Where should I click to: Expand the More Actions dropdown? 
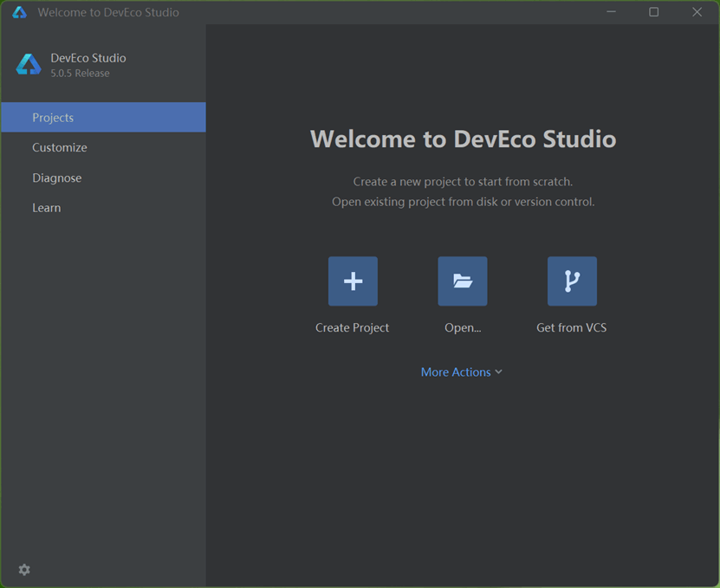462,372
